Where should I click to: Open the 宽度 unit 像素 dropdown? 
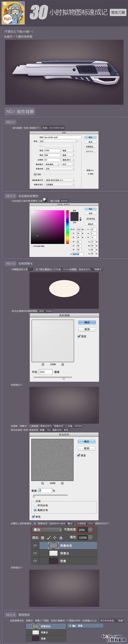(68, 151)
